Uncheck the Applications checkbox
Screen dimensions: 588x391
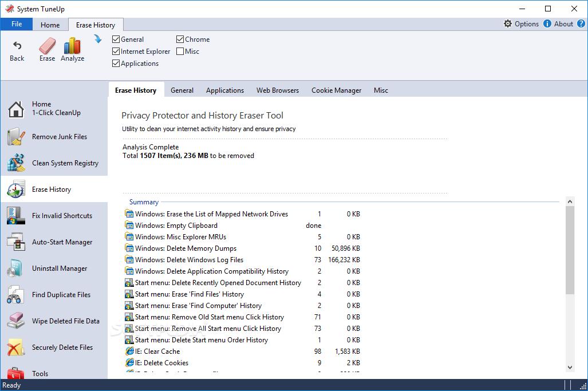tap(116, 63)
